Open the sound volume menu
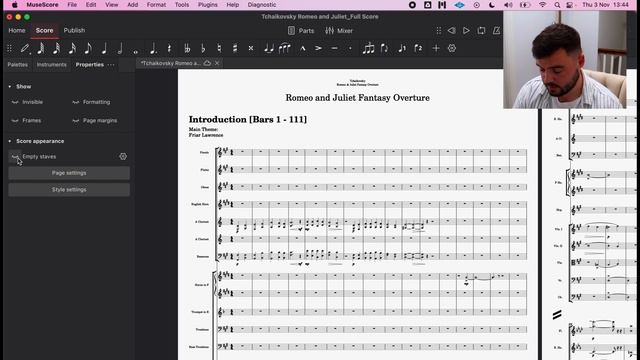The image size is (640, 360). 508,5
